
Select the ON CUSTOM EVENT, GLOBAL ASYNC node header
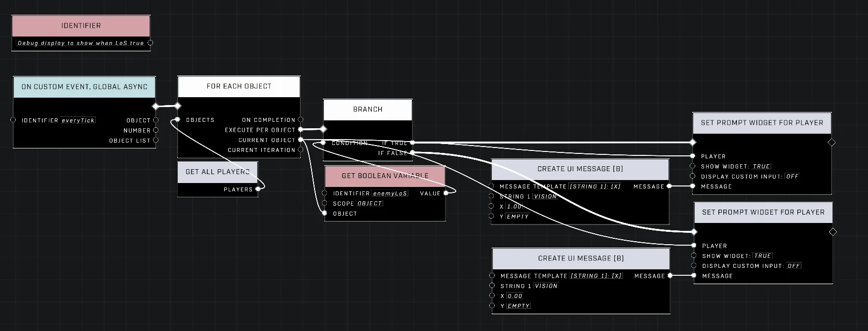(84, 87)
